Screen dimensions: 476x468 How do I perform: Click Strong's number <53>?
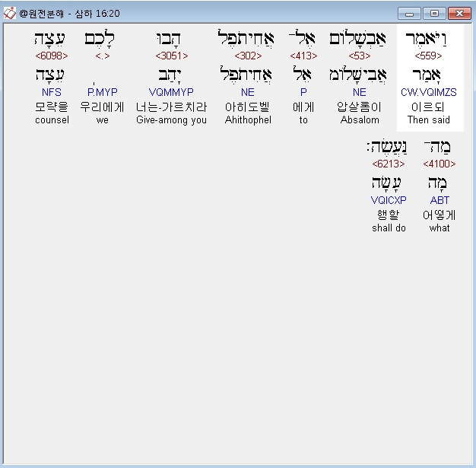360,56
